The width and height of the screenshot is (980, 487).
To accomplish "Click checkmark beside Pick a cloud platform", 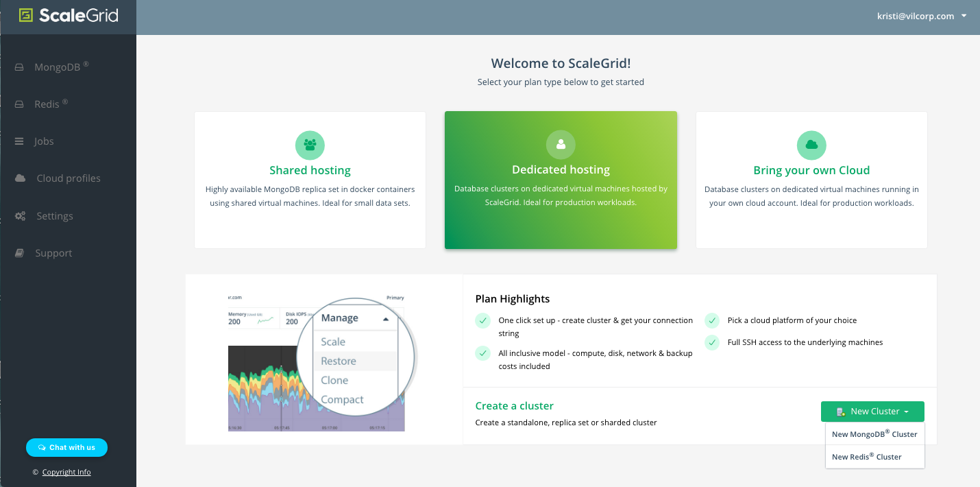I will tap(713, 320).
